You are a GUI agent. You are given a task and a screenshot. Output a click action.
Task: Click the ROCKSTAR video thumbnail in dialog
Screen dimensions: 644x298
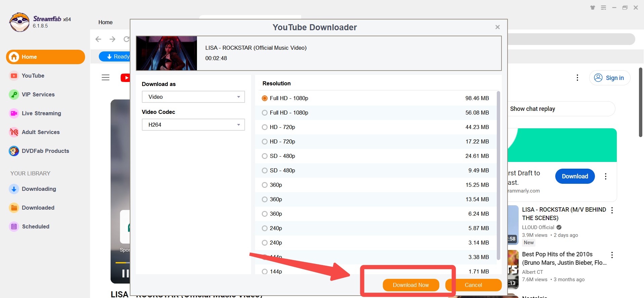coord(166,53)
